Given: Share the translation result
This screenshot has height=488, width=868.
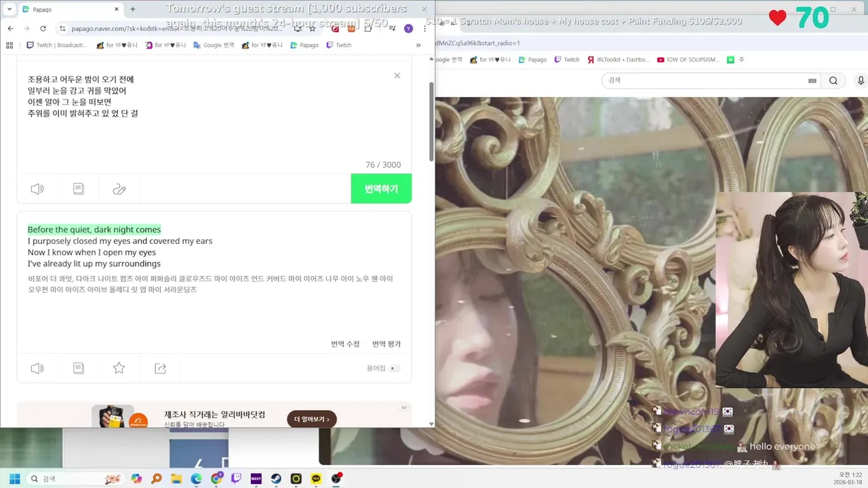Looking at the screenshot, I should [x=160, y=368].
